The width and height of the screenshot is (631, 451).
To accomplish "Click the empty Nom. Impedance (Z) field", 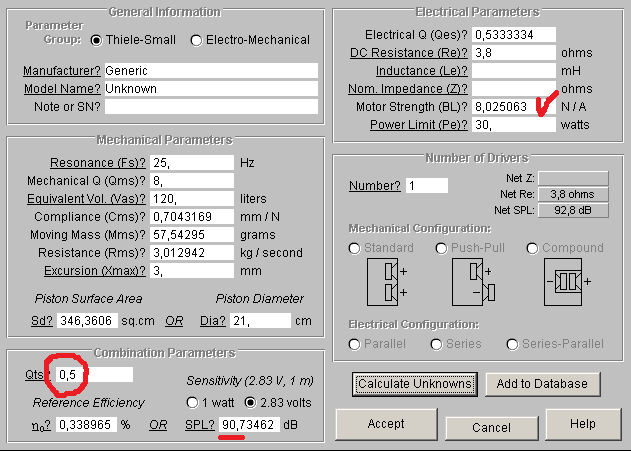I will [x=514, y=89].
